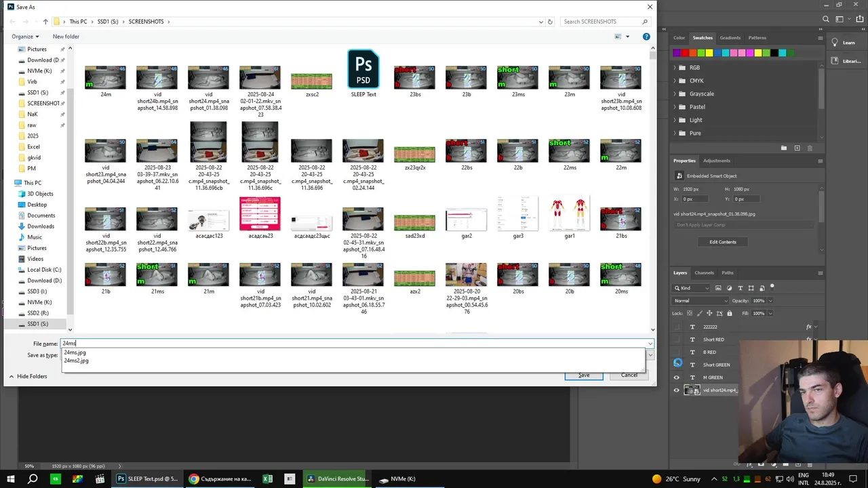Click Photoshop search magnifier icon
The image size is (868, 488).
826,19
